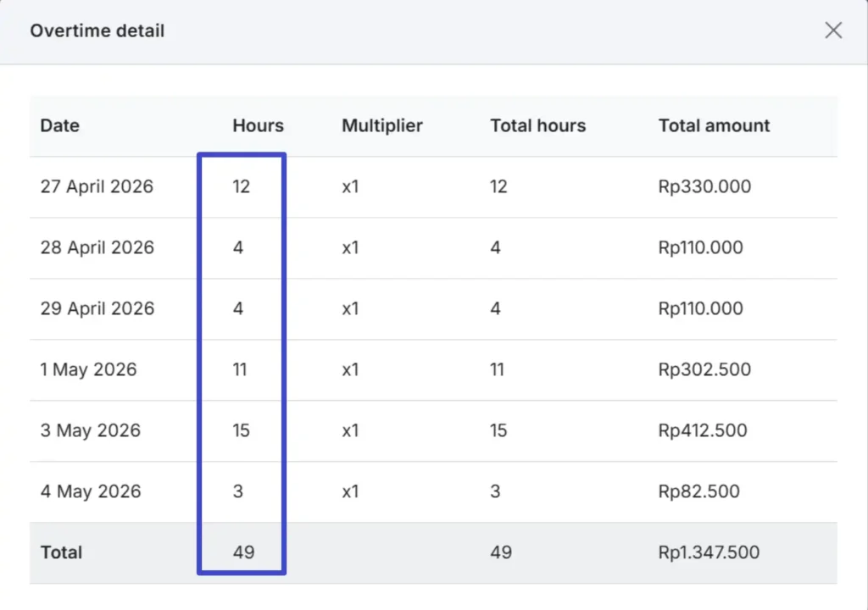Click multiplier x1 for 3 May 2026

click(x=350, y=430)
